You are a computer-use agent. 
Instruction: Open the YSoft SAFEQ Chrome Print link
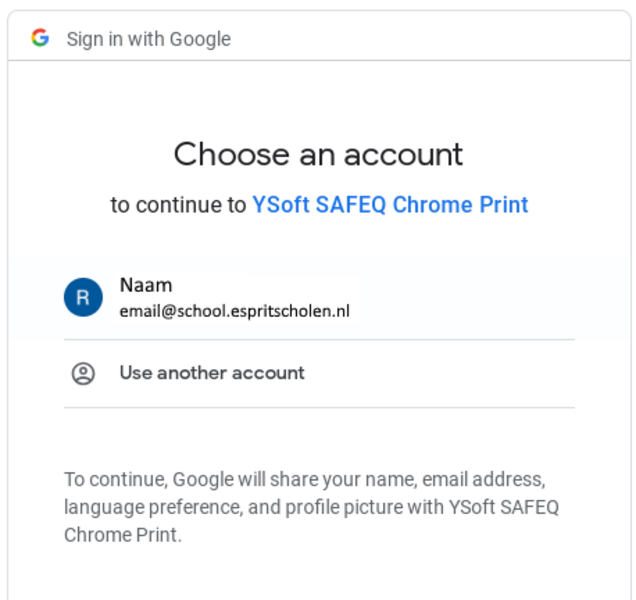point(390,205)
